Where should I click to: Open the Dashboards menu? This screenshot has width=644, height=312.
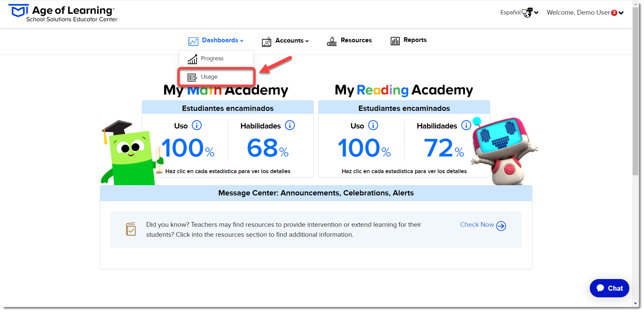pyautogui.click(x=223, y=40)
